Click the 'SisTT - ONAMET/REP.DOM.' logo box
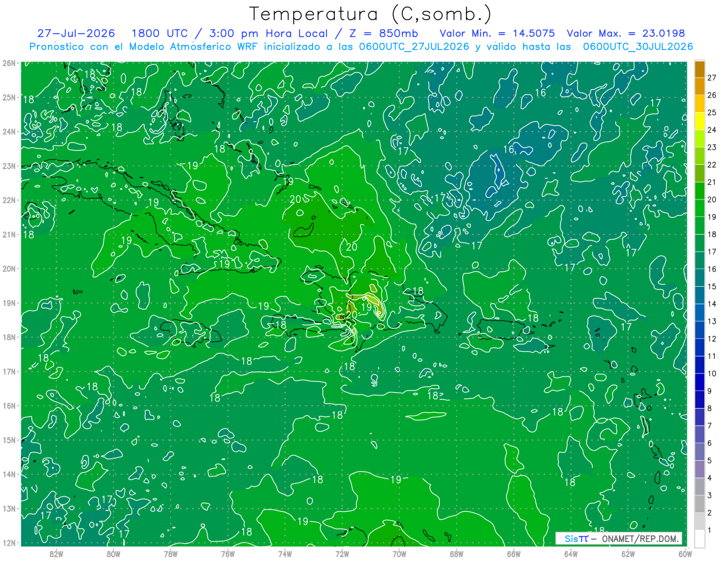Screen dimensions: 728x562 618,538
